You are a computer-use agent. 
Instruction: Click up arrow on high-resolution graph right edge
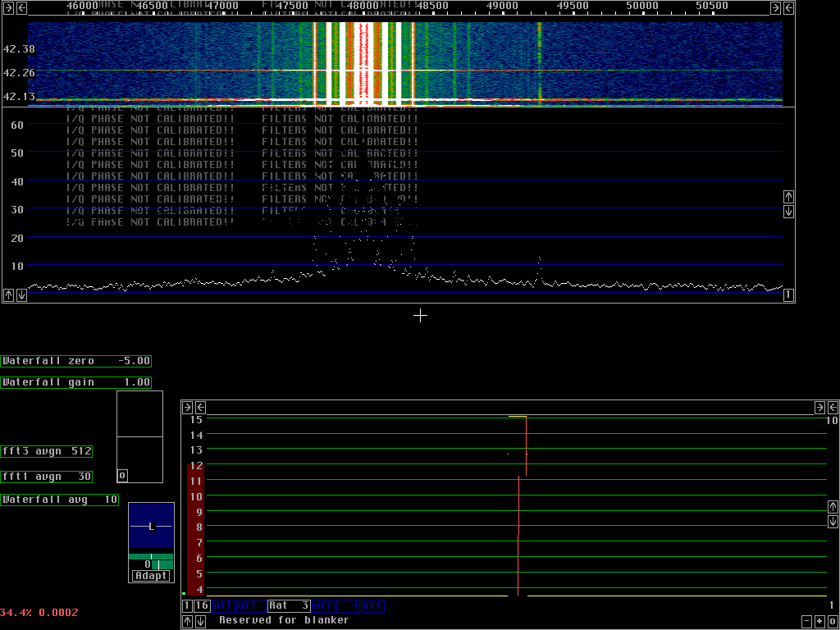click(x=833, y=507)
